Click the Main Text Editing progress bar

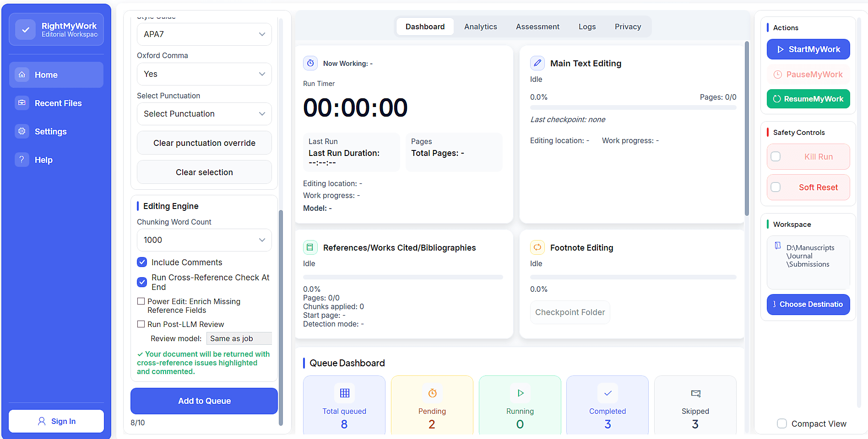point(633,107)
